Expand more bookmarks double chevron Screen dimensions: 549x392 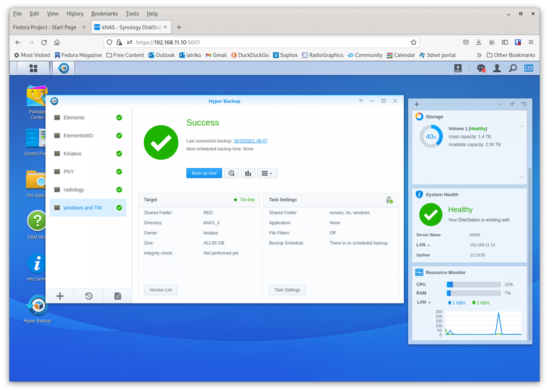coord(479,55)
